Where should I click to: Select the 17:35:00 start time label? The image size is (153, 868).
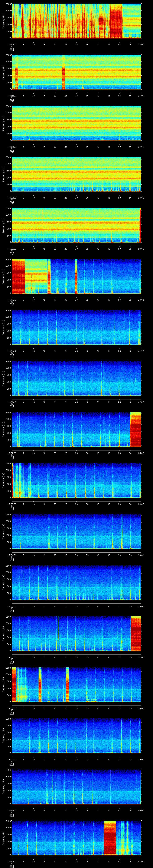coord(12,606)
